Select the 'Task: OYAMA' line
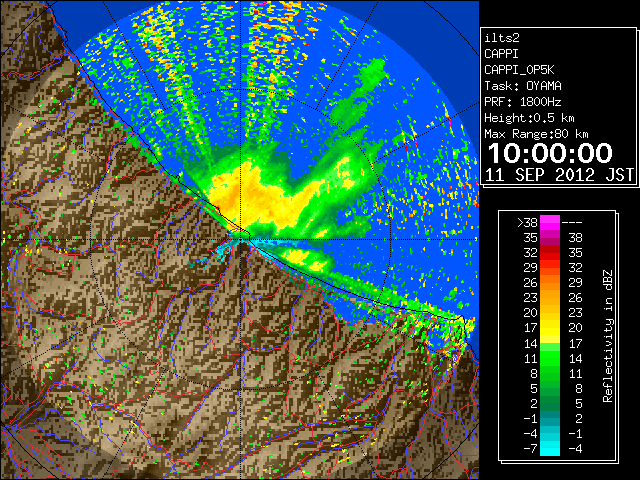 (523, 86)
